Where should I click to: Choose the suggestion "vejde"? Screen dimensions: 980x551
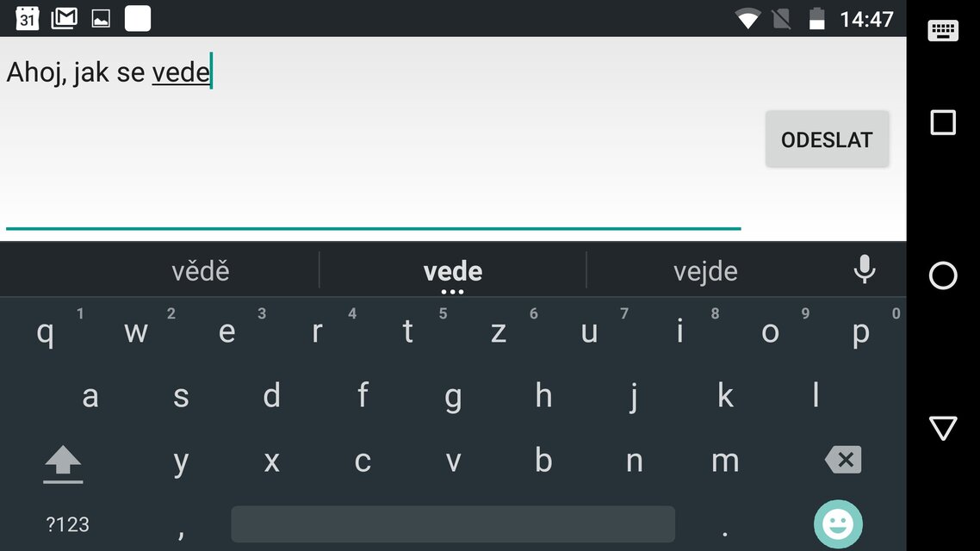[705, 271]
